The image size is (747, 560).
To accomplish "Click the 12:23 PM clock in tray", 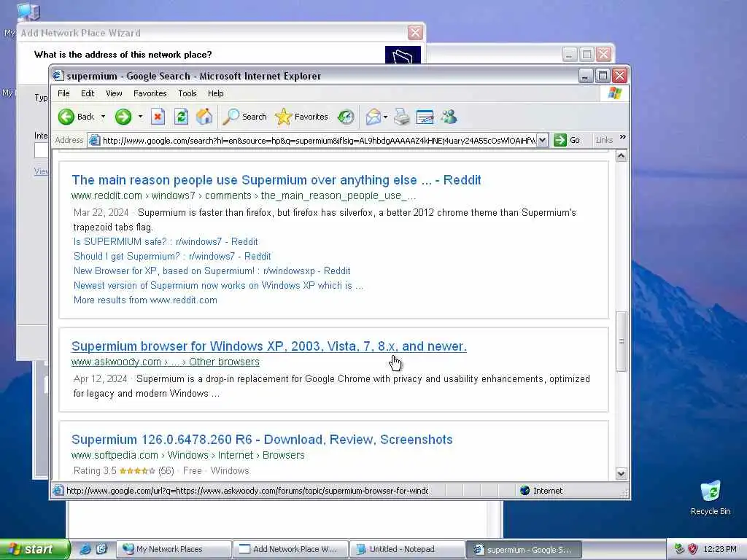I will click(719, 549).
